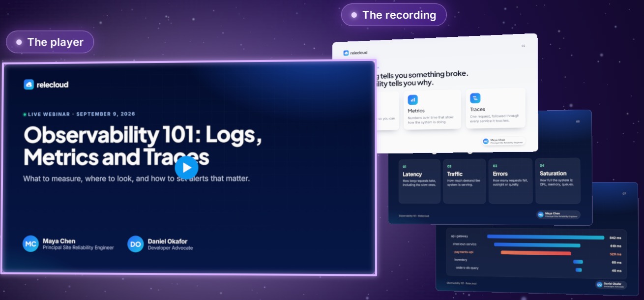
Task: Open the Errors card on the dark slide
Action: coord(510,181)
